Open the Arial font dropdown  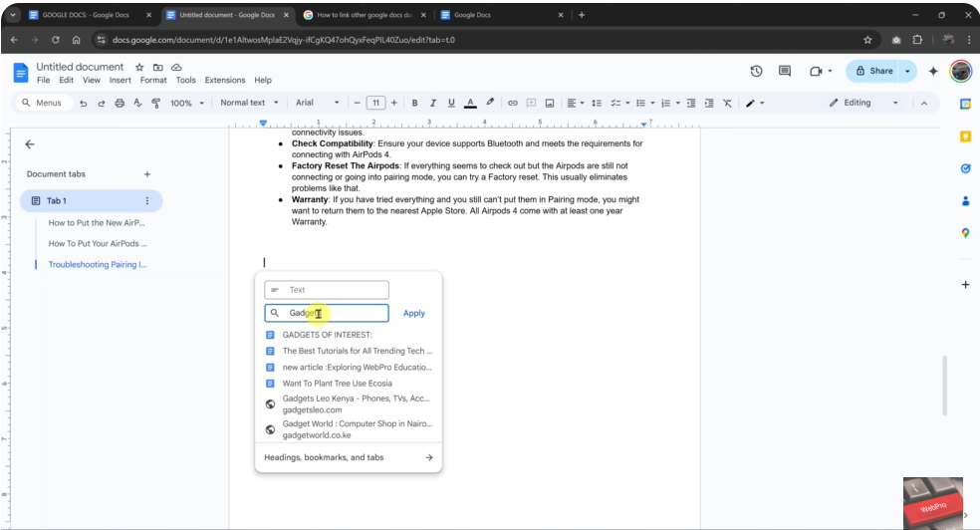tap(318, 103)
